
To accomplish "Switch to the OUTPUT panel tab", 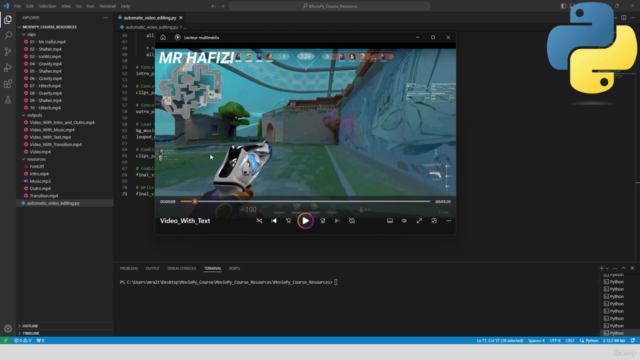I will 153,268.
